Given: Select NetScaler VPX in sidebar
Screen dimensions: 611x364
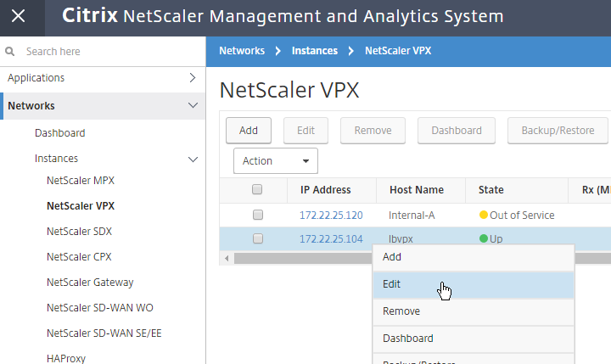Looking at the screenshot, I should click(81, 206).
